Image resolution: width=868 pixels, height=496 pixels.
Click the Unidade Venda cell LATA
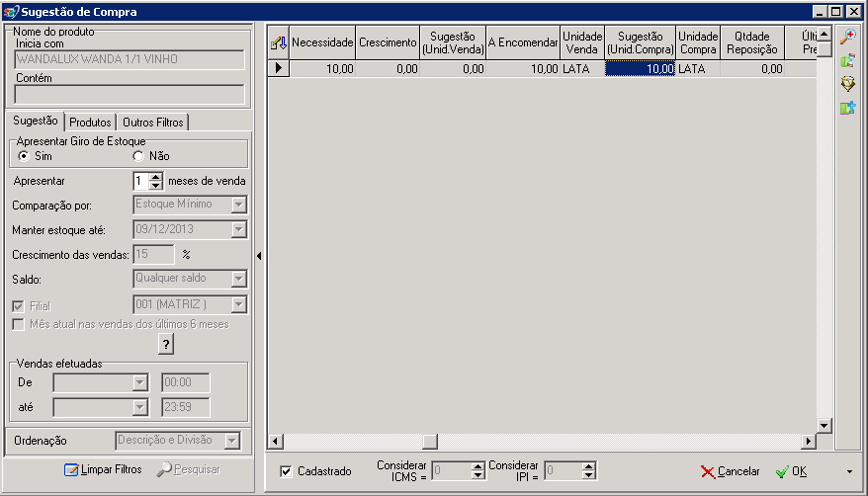[x=582, y=68]
